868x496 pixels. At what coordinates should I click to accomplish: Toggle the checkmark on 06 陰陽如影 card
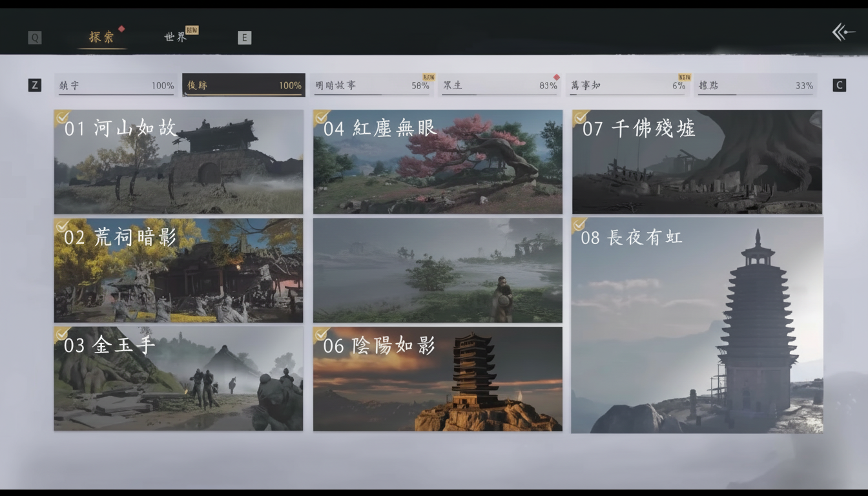point(322,334)
